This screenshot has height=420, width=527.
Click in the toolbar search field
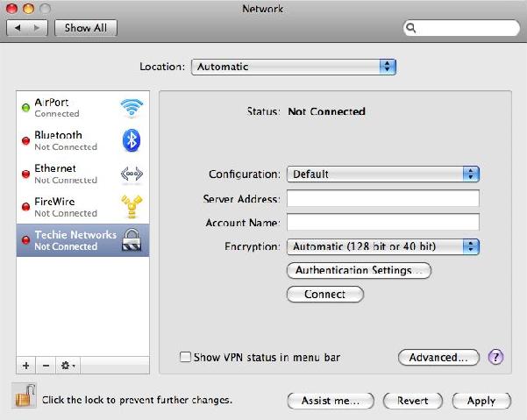click(461, 28)
